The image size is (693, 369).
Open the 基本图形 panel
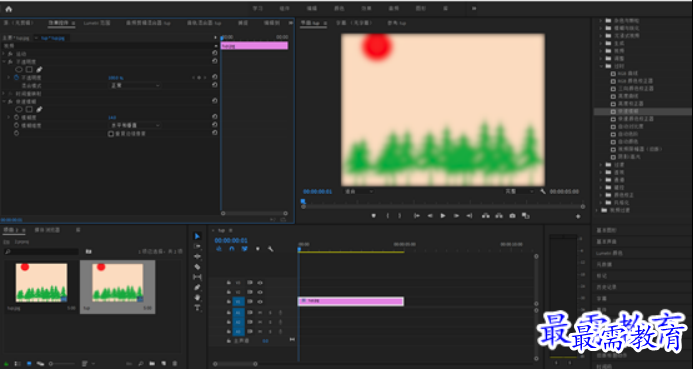pyautogui.click(x=606, y=230)
